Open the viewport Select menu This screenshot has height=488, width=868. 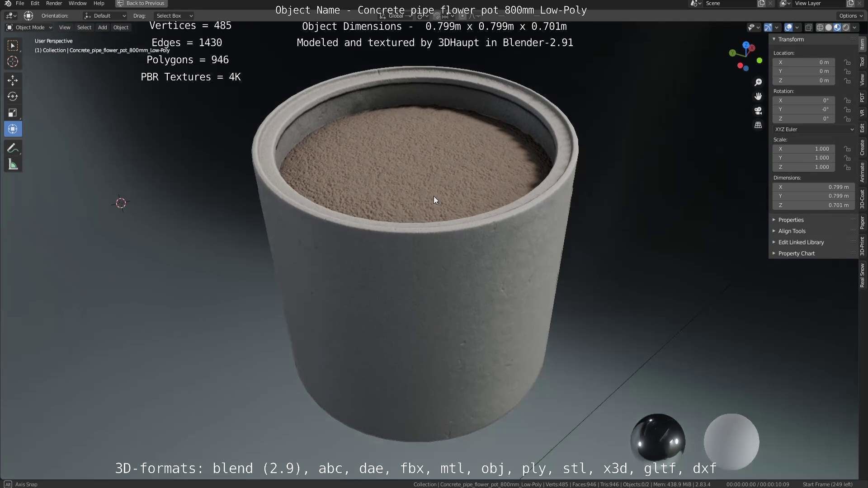84,28
